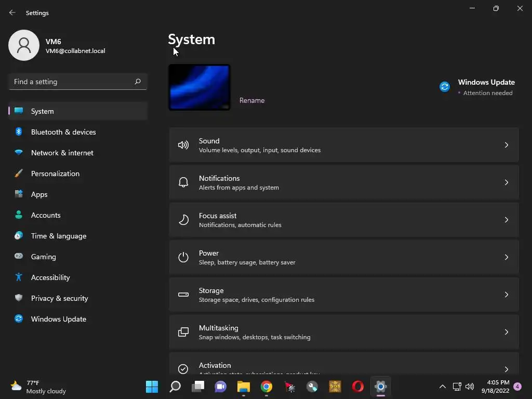Open the Windows Start menu
532x399 pixels.
coord(152,387)
